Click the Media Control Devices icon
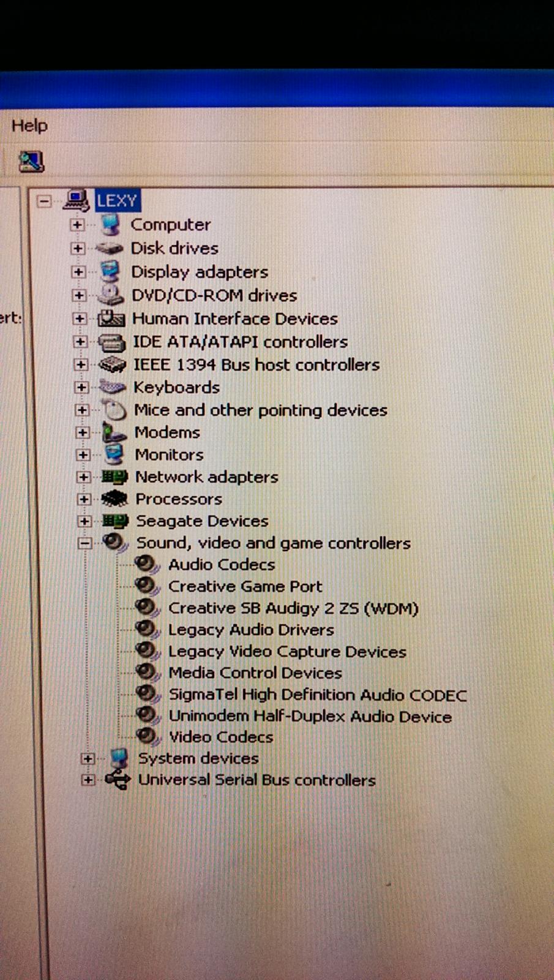Viewport: 554px width, 980px height. click(x=147, y=672)
